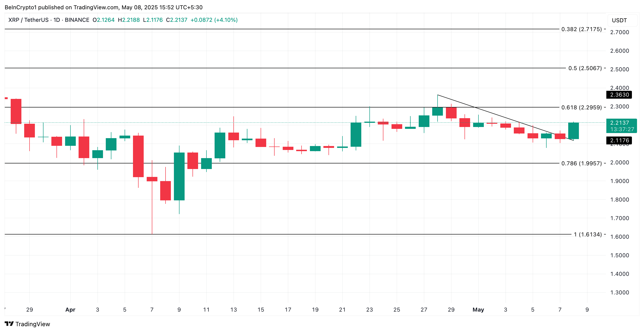Select the 0.618 (2.2959) retracement label

581,107
